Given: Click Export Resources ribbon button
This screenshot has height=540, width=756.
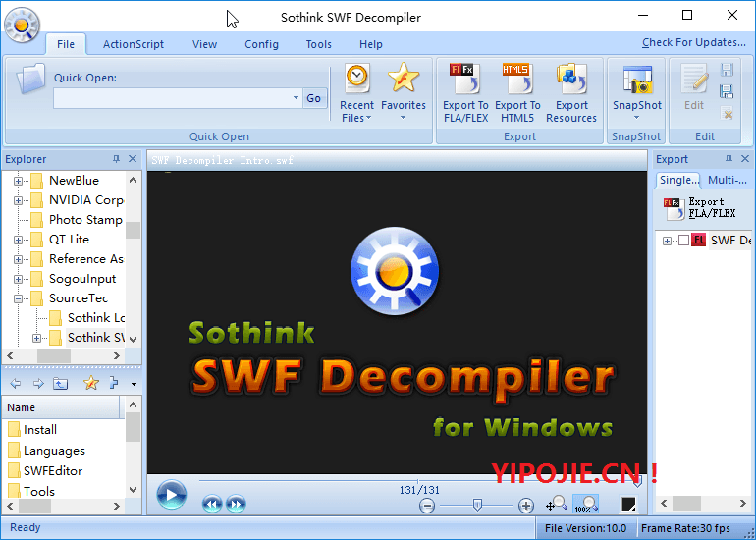Looking at the screenshot, I should 571,92.
